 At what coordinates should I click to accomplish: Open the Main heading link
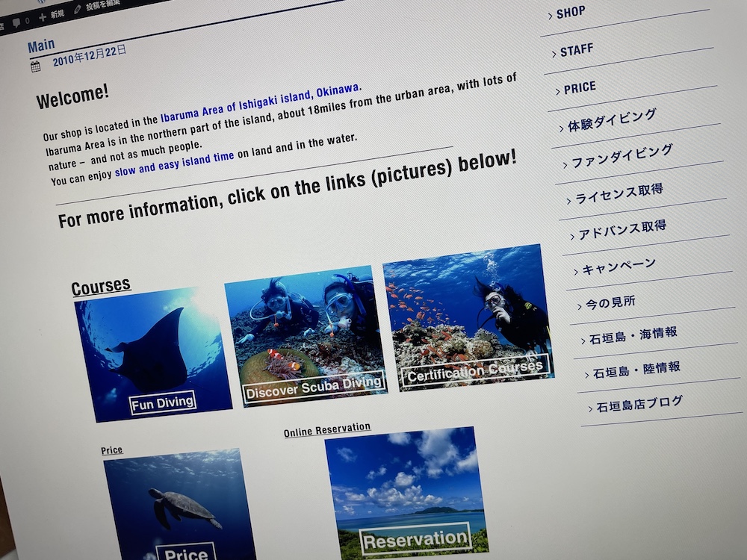[41, 46]
